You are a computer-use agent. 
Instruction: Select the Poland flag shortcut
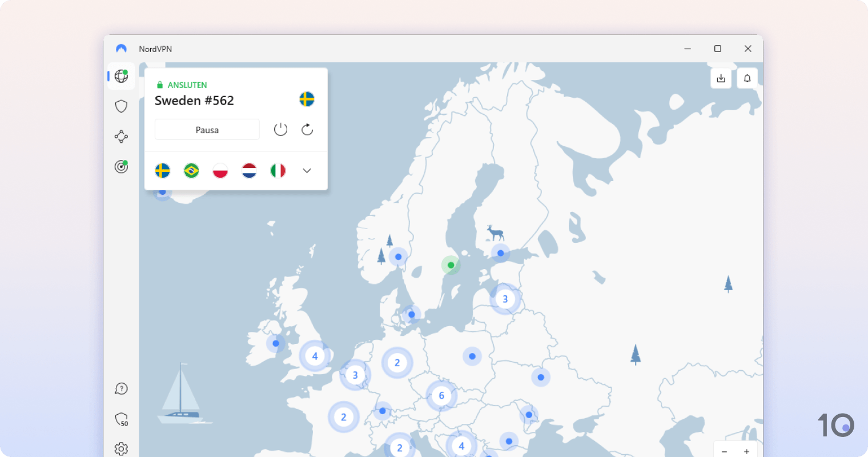coord(220,170)
